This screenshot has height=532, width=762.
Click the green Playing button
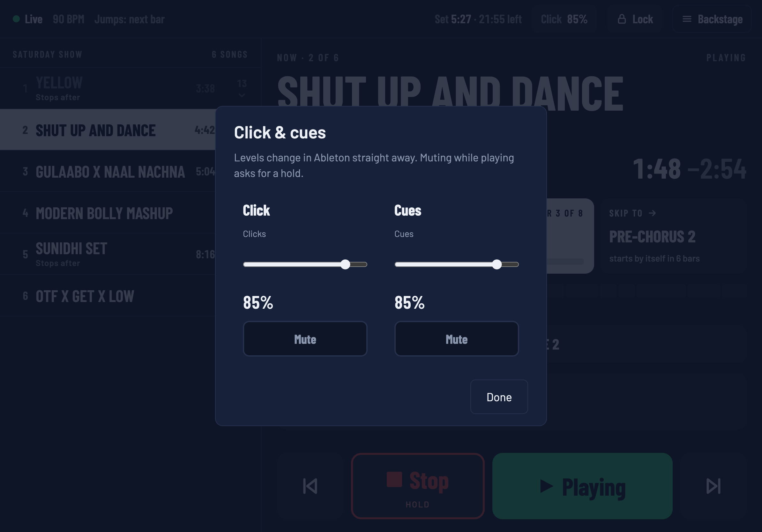click(582, 486)
